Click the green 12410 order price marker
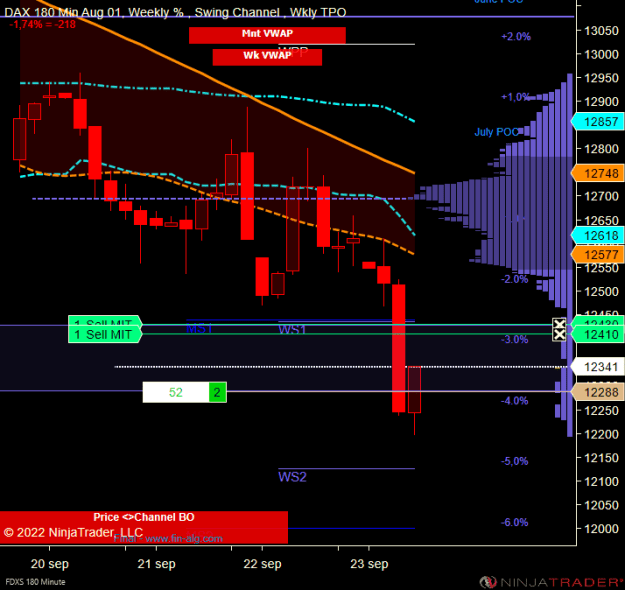The width and height of the screenshot is (625, 590). pos(598,335)
